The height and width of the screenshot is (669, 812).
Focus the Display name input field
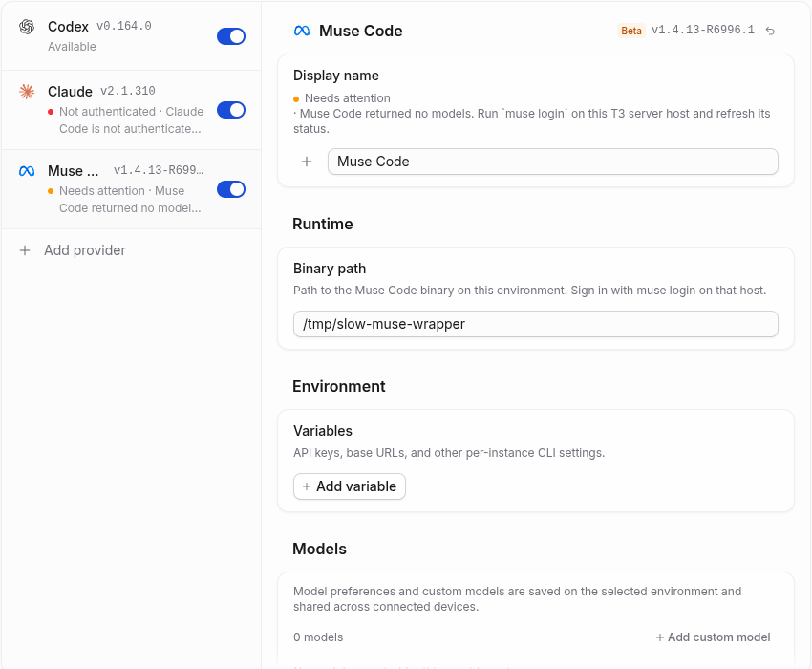click(552, 162)
